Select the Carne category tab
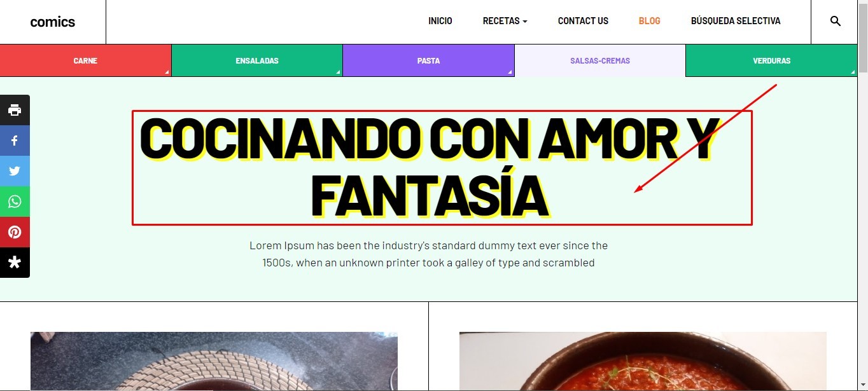Viewport: 868px width, 391px height. click(x=85, y=61)
